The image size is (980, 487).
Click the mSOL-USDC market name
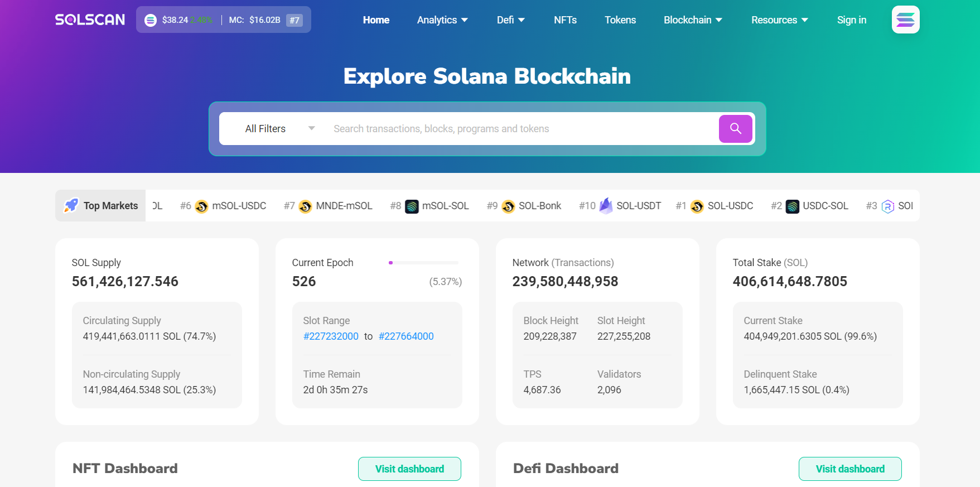(x=239, y=206)
